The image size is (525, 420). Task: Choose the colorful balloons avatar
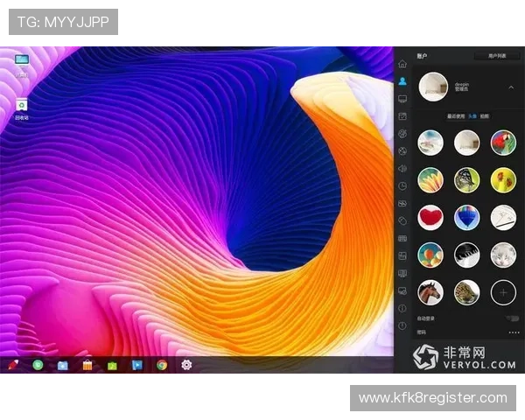[430, 255]
